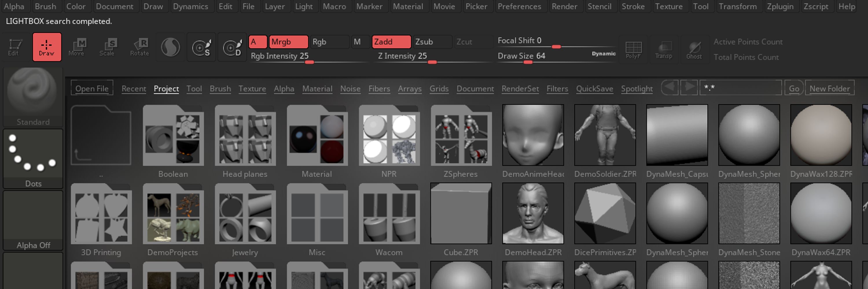Image resolution: width=868 pixels, height=289 pixels.
Task: Toggle Ghost transparency icon
Action: 694,50
